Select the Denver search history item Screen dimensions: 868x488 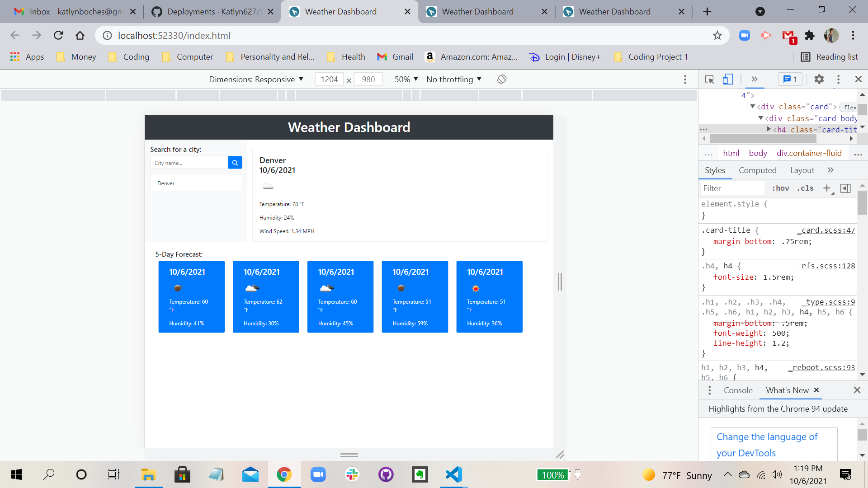coord(196,183)
